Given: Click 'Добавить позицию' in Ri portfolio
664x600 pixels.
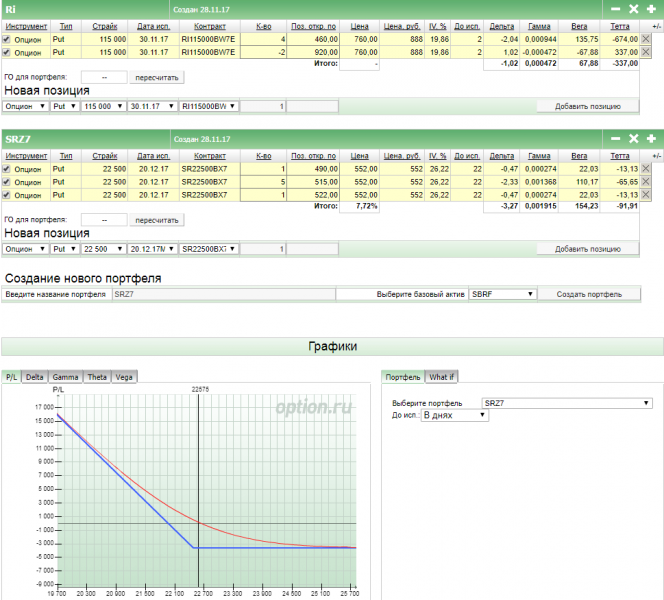Looking at the screenshot, I should [589, 106].
